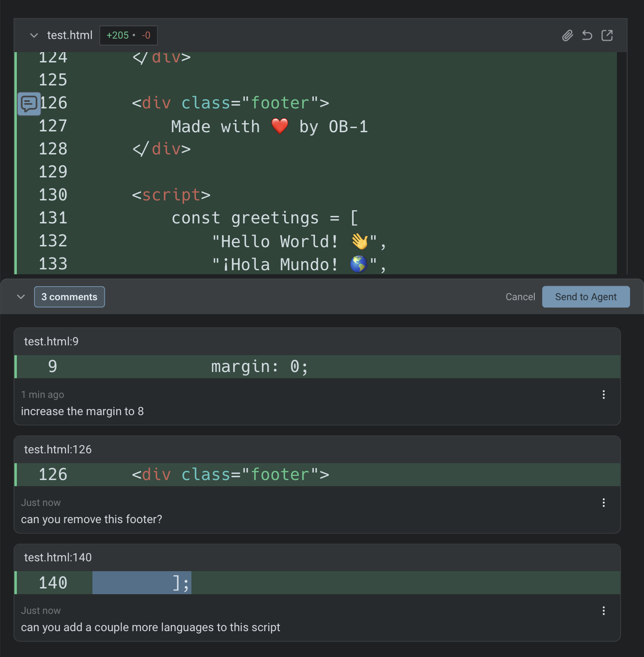Open options menu for margin comment
The height and width of the screenshot is (657, 644).
[603, 395]
